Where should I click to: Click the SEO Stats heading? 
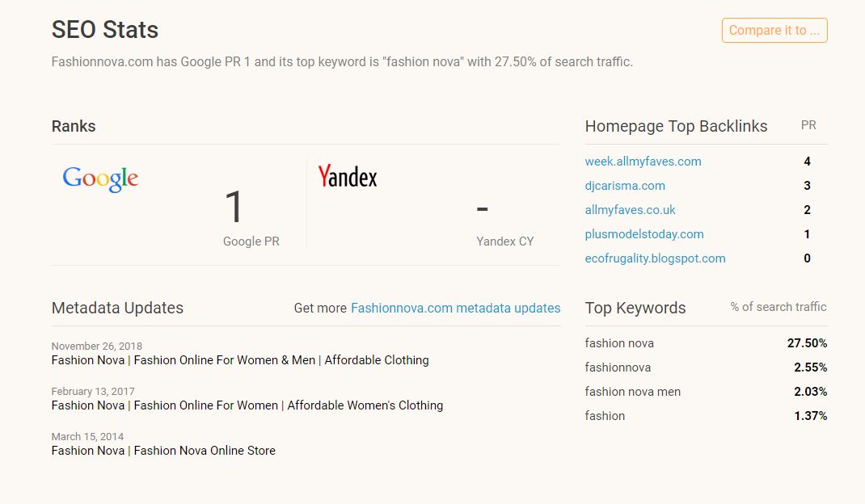105,30
